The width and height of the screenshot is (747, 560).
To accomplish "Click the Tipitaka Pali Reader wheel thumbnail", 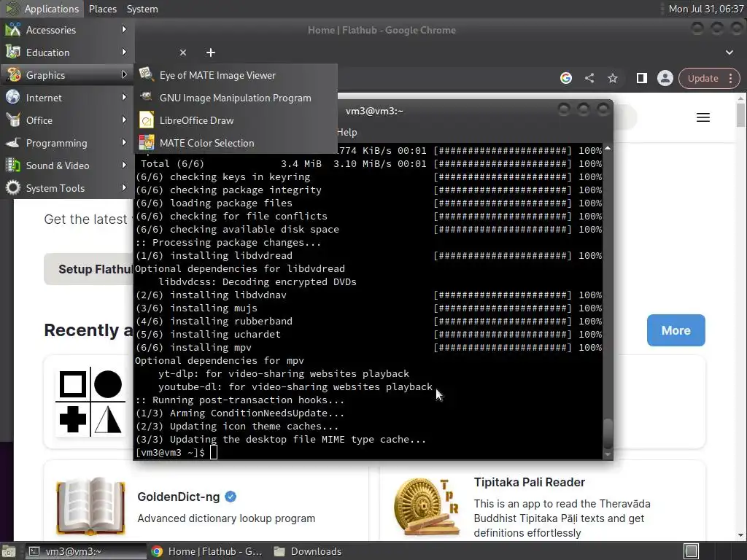I will click(x=427, y=507).
